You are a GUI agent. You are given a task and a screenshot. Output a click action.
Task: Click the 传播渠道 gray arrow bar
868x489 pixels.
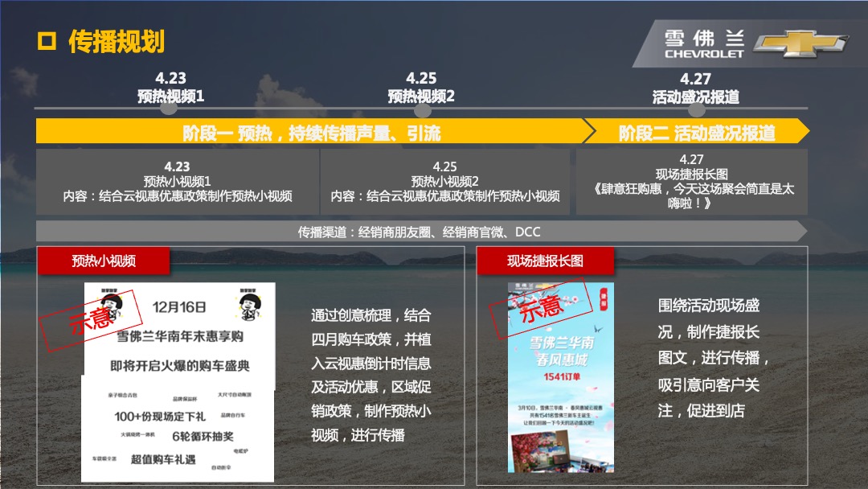click(x=418, y=232)
